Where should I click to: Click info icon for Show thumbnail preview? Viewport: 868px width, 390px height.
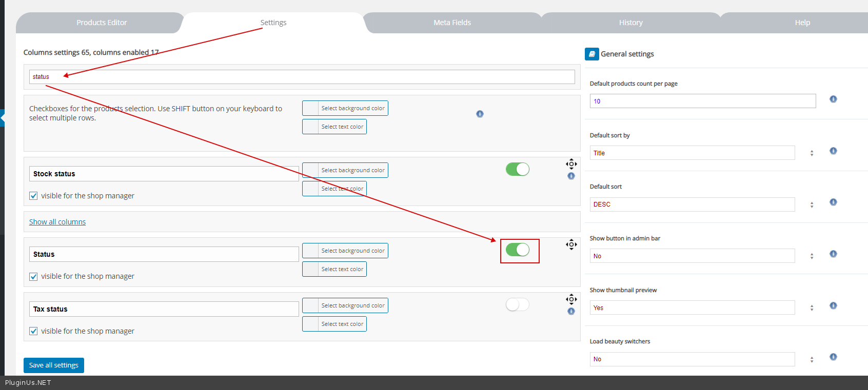(833, 305)
